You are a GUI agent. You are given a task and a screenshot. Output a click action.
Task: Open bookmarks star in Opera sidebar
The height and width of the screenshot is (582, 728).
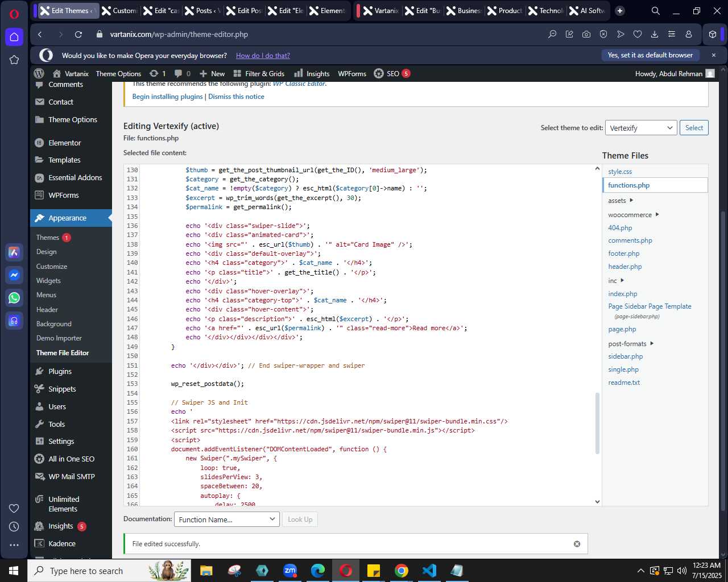[14, 60]
